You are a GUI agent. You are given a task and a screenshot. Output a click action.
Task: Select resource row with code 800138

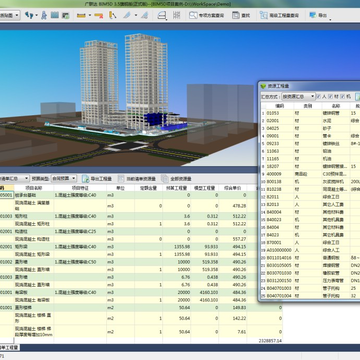[x=310, y=182]
